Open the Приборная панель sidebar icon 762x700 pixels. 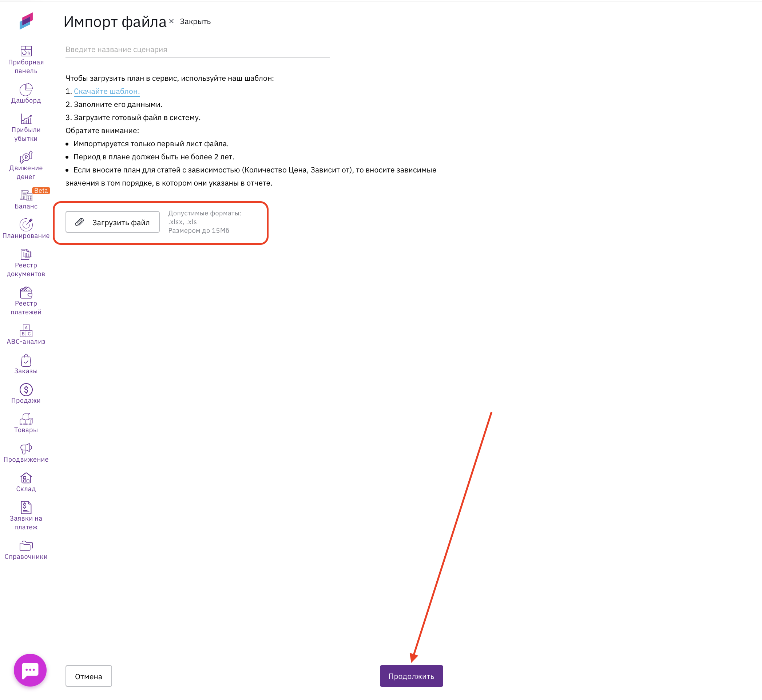coord(26,51)
